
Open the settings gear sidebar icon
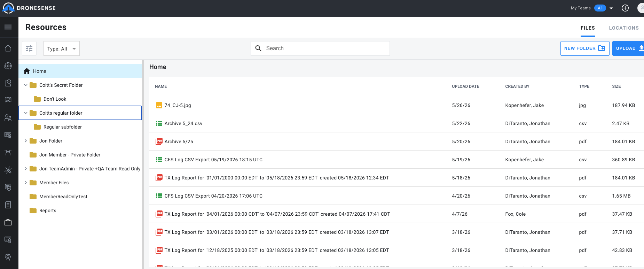pos(8,257)
